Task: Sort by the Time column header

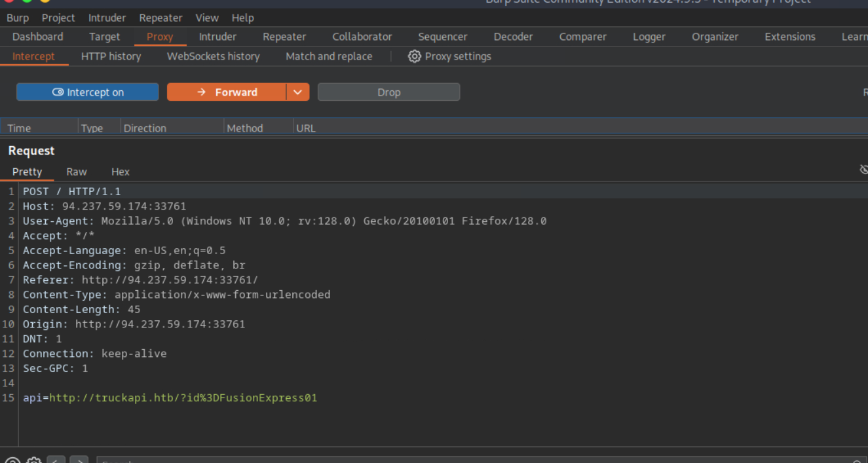Action: click(x=20, y=128)
